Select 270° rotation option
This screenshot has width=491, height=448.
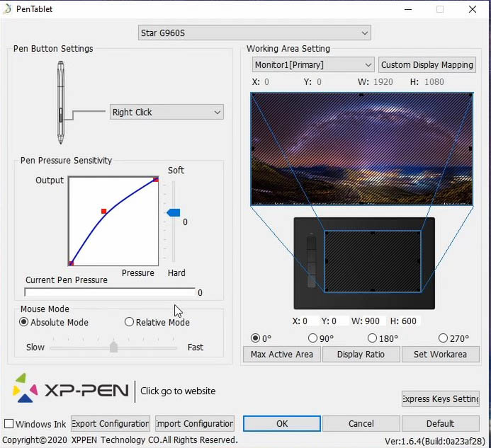click(x=443, y=338)
